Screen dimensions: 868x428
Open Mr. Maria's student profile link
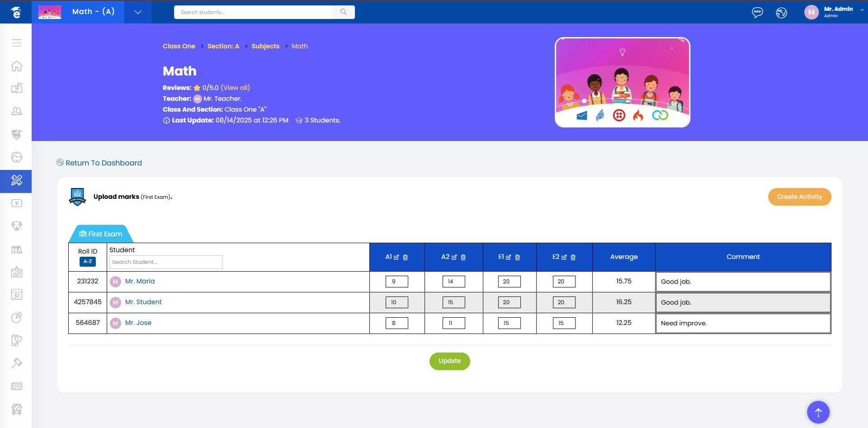point(140,281)
